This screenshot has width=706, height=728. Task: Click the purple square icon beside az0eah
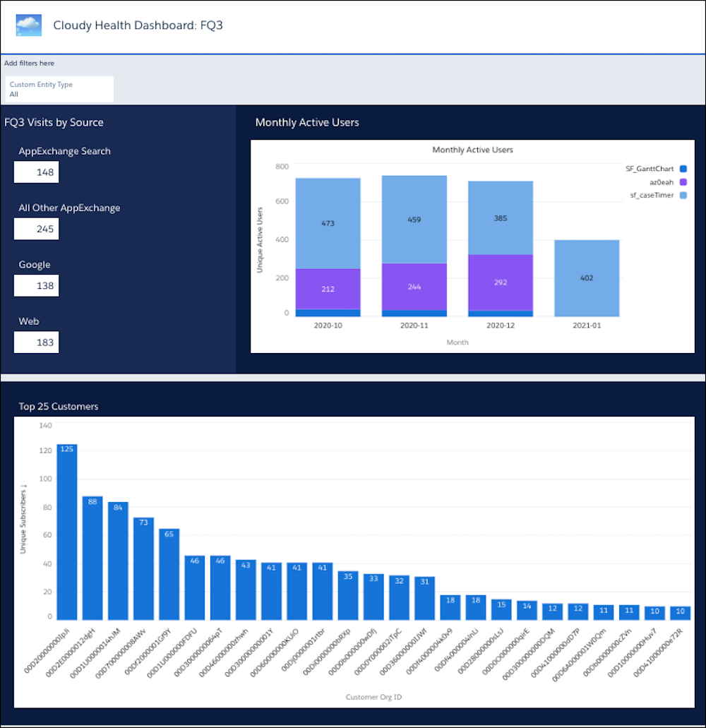click(x=683, y=181)
